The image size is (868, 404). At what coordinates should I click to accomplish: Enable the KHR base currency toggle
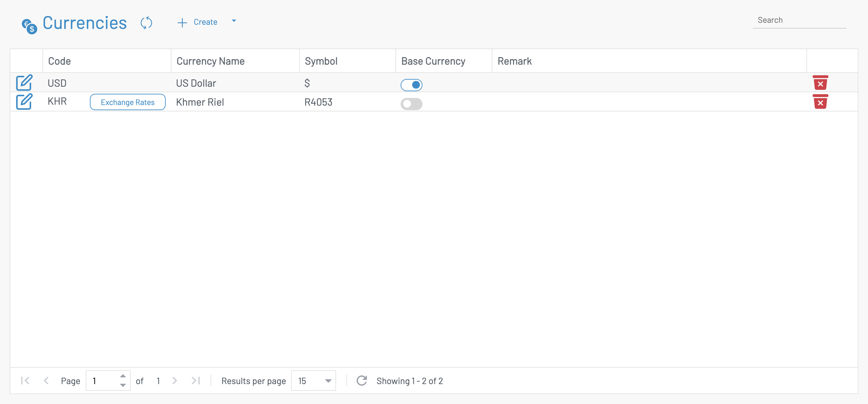click(x=411, y=104)
